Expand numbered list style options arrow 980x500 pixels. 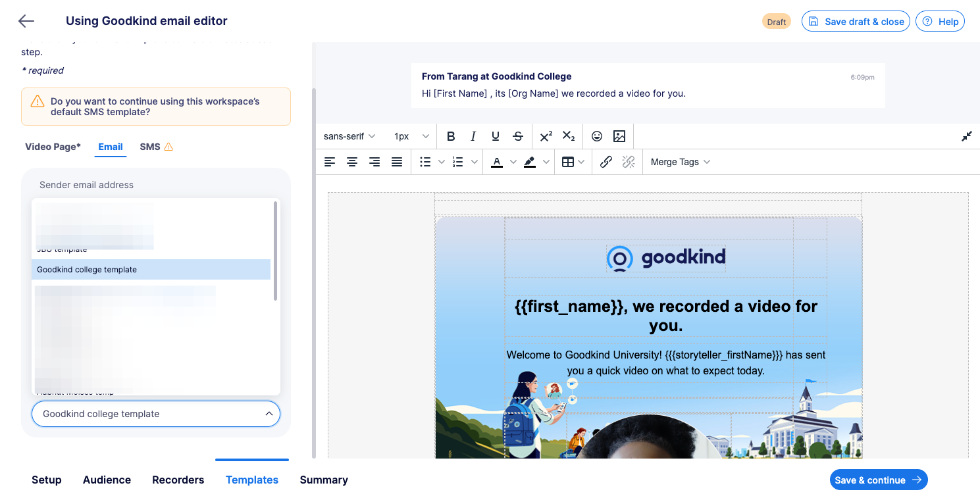point(474,162)
